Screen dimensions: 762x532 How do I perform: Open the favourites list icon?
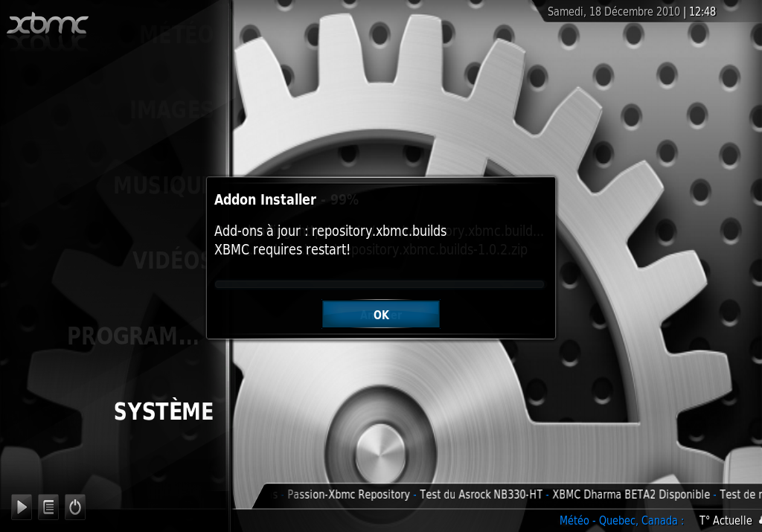48,507
